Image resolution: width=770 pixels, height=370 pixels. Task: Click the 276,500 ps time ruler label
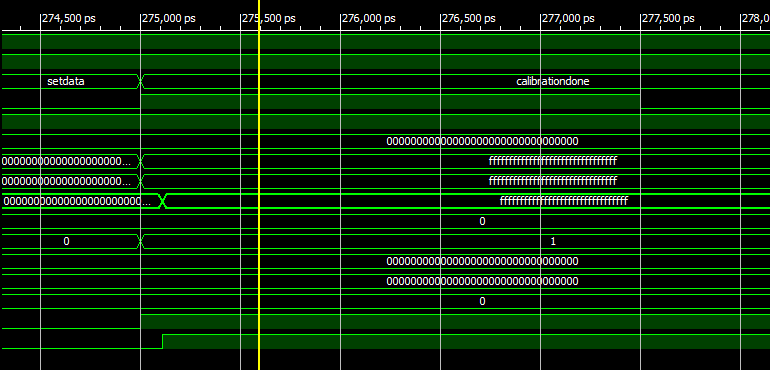(468, 19)
